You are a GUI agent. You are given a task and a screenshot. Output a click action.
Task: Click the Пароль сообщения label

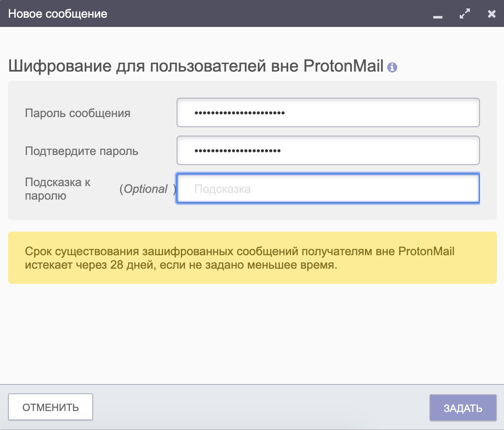pyautogui.click(x=78, y=113)
